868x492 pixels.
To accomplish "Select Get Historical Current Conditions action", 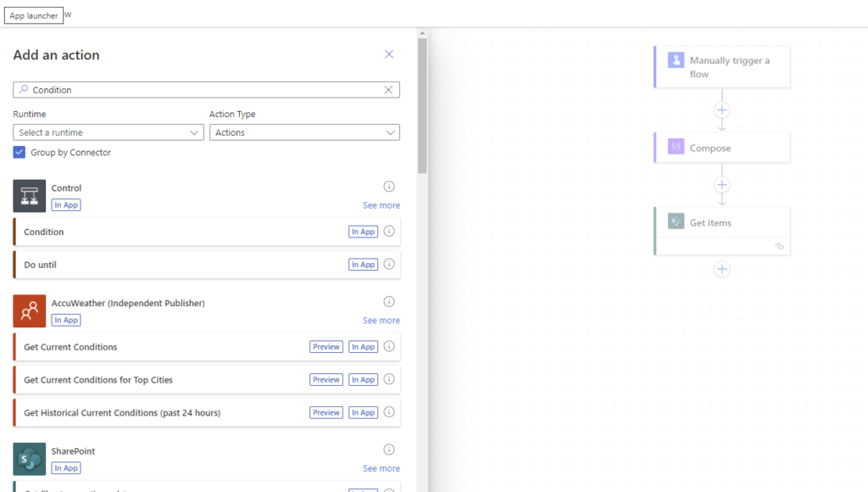I will click(x=207, y=412).
